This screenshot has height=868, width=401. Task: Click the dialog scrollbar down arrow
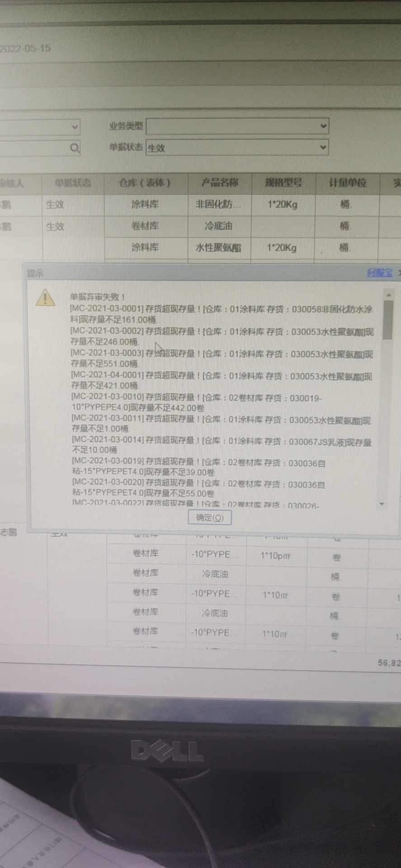click(382, 504)
